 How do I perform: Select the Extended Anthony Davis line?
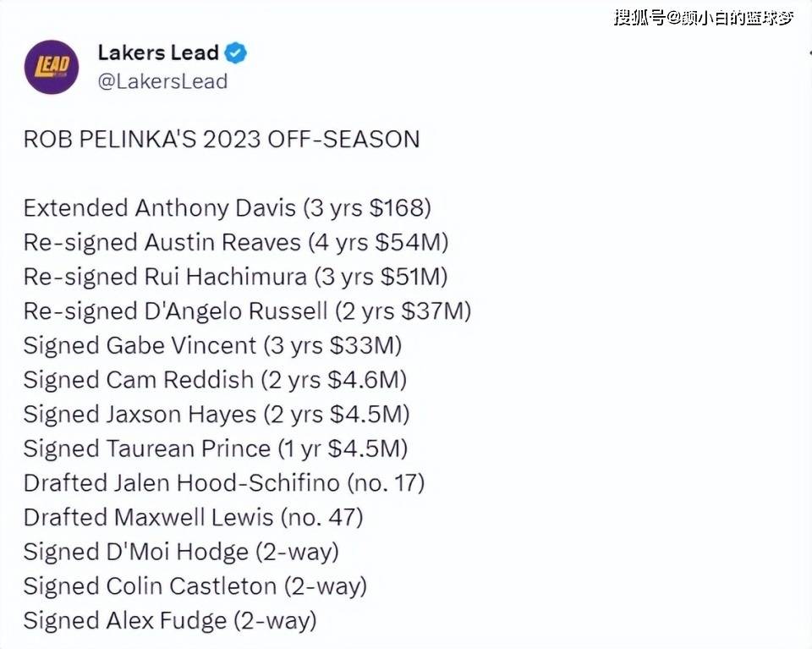(x=227, y=208)
